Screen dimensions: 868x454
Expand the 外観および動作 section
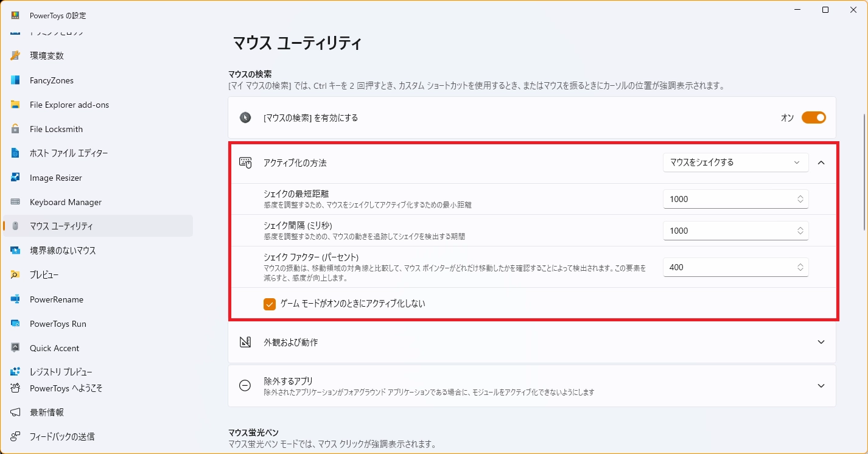(x=821, y=342)
